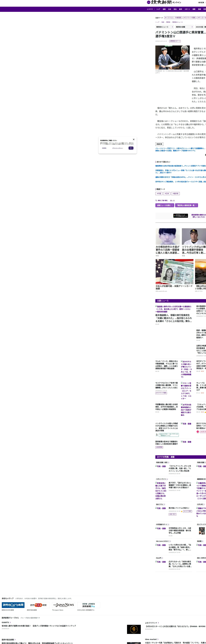Click the 「関西発」の最新記事一覧 button
The width and height of the screenshot is (206, 644).
click(186, 205)
